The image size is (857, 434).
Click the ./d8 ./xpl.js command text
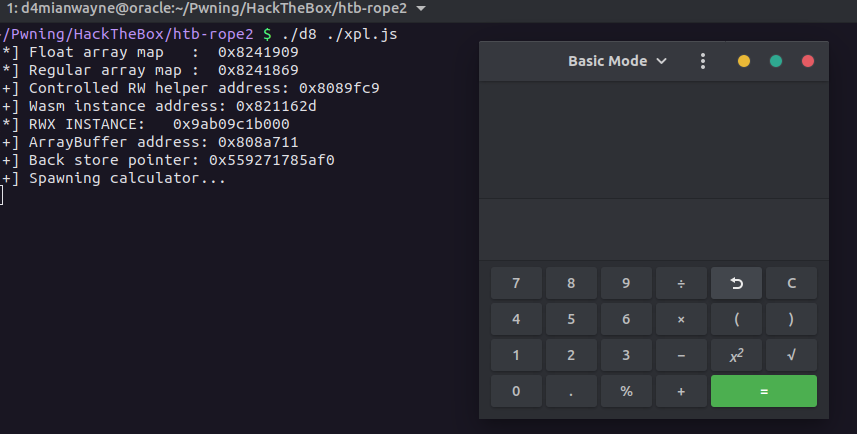pyautogui.click(x=339, y=34)
